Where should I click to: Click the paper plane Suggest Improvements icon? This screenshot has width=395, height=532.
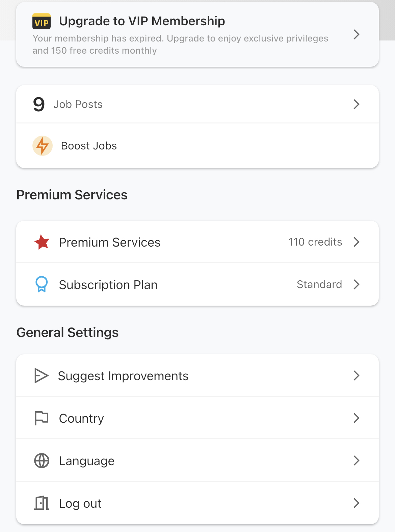pyautogui.click(x=42, y=375)
